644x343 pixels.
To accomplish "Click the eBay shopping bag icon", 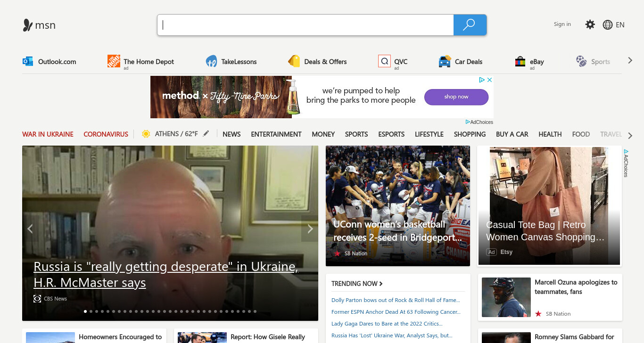I will [x=520, y=61].
